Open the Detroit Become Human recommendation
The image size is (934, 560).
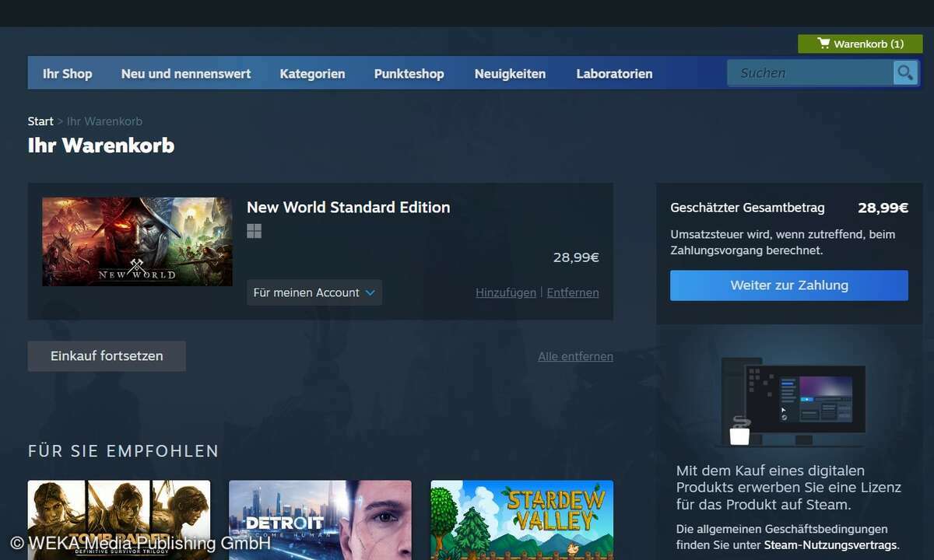[320, 520]
